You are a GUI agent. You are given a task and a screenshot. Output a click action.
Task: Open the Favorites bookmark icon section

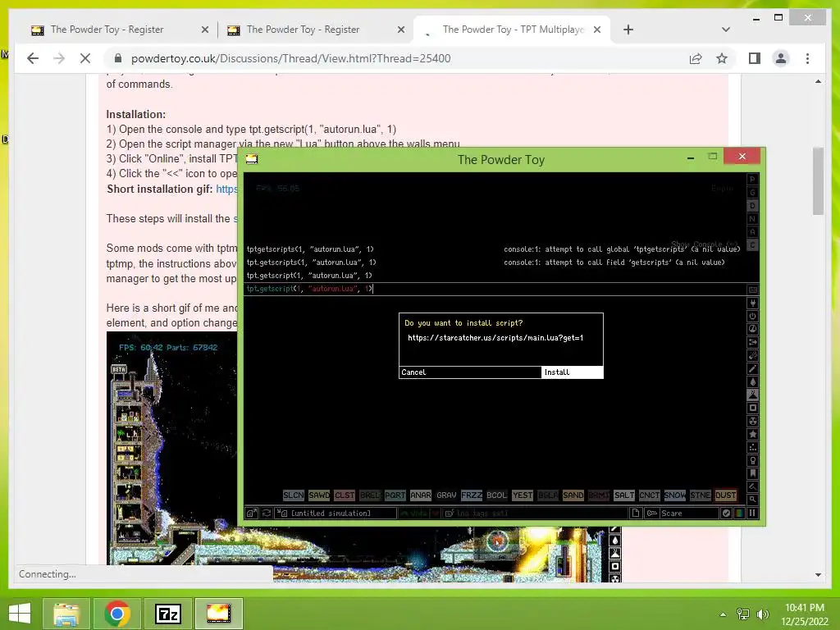click(753, 473)
